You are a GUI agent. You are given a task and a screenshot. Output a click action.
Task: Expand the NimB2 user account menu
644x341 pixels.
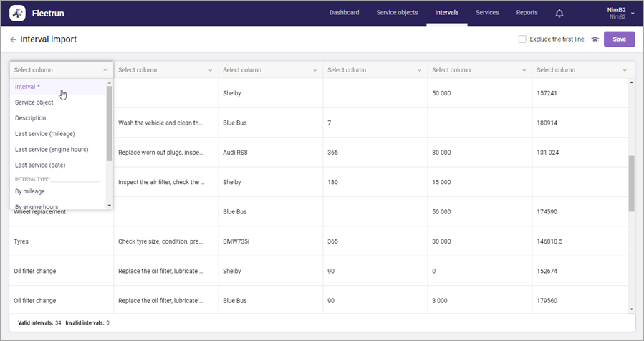coord(633,13)
